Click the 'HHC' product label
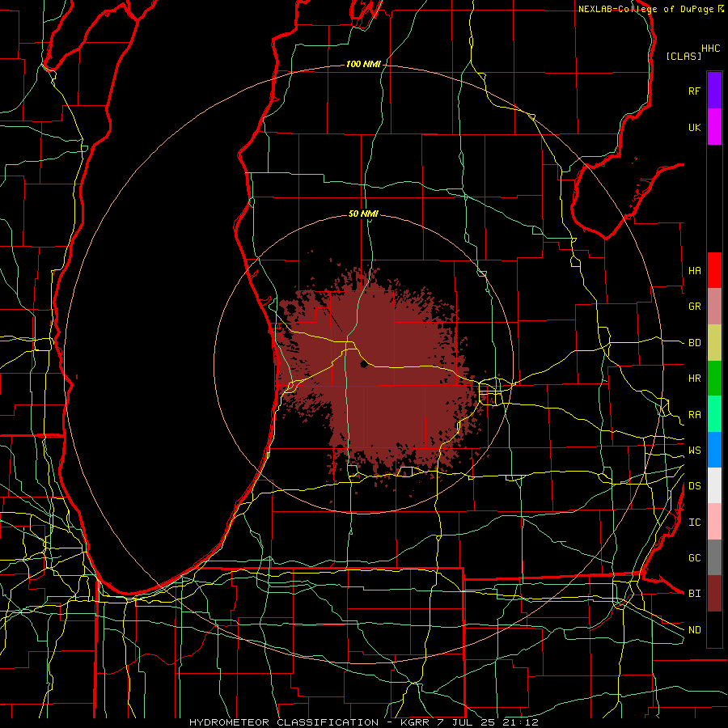The width and height of the screenshot is (728, 728). 711,49
